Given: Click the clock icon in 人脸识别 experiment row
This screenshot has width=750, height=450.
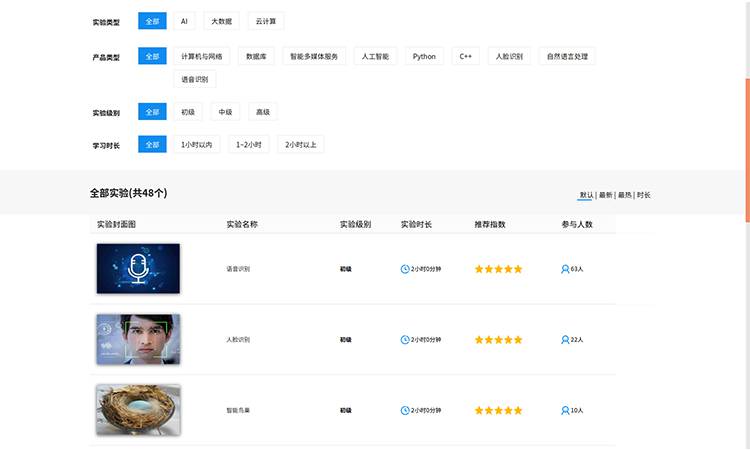Looking at the screenshot, I should 405,340.
